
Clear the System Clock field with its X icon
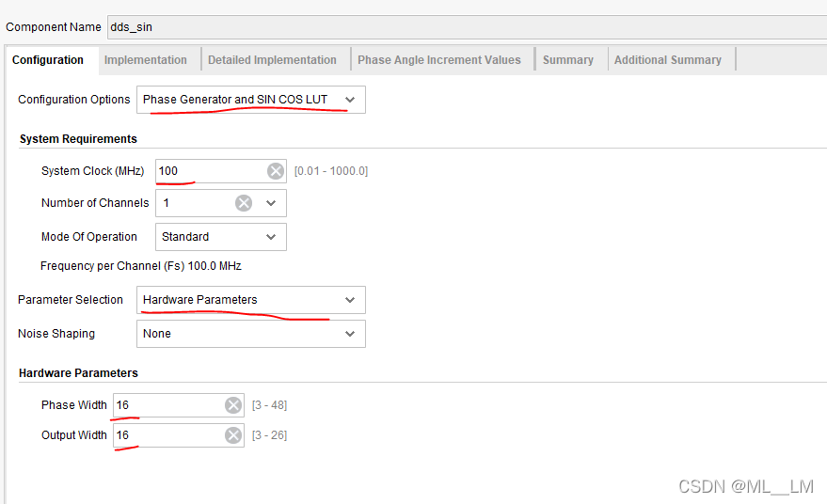276,171
